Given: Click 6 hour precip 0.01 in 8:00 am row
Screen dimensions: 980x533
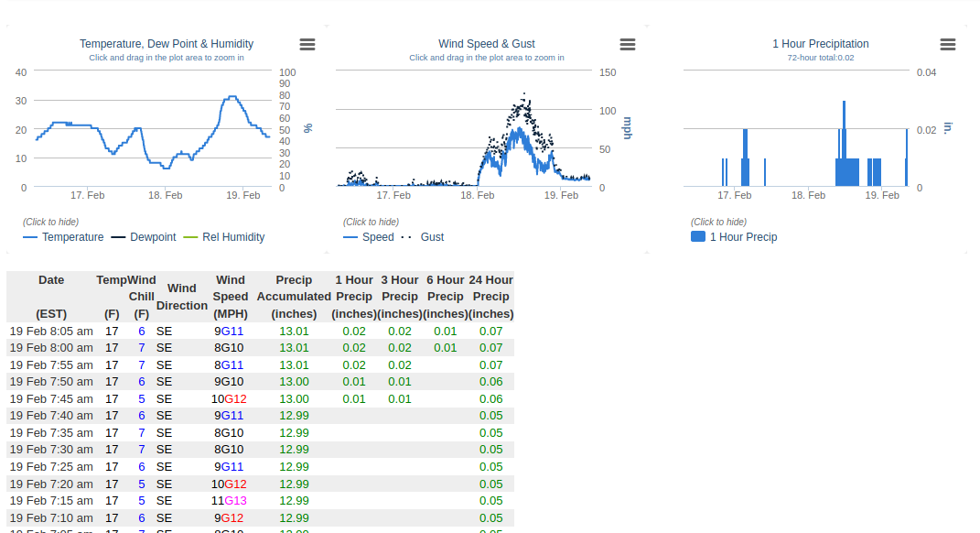Looking at the screenshot, I should 446,348.
